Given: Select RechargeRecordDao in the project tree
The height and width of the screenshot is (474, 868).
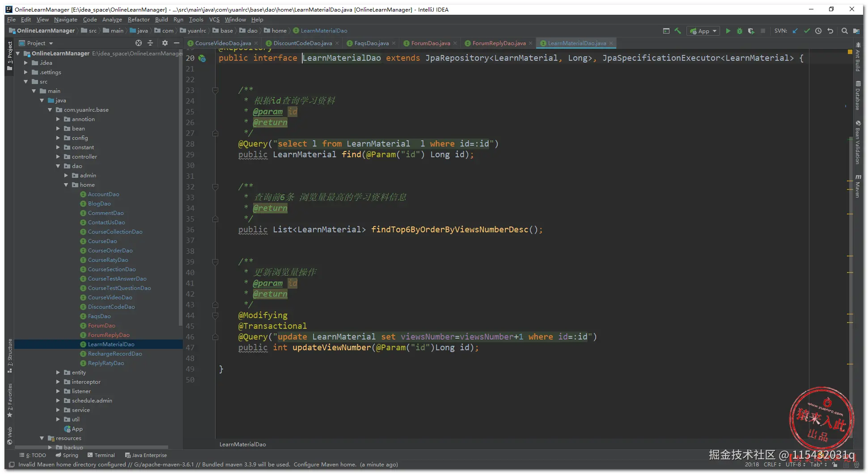Looking at the screenshot, I should click(x=115, y=354).
